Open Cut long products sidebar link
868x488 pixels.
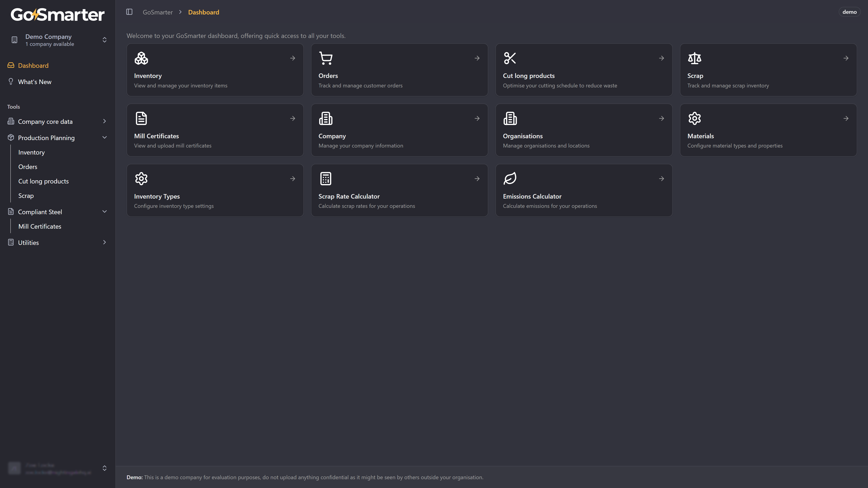point(43,181)
